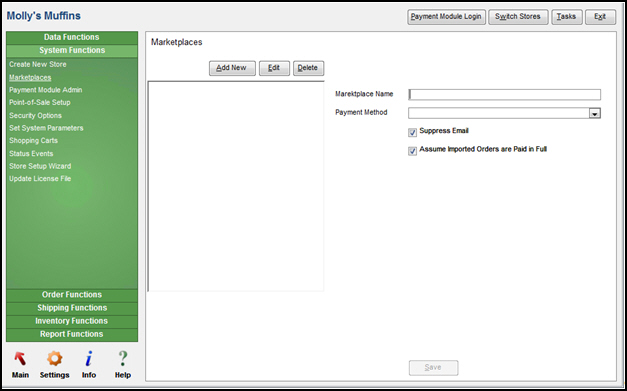Open the Payment Method dropdown

[595, 114]
